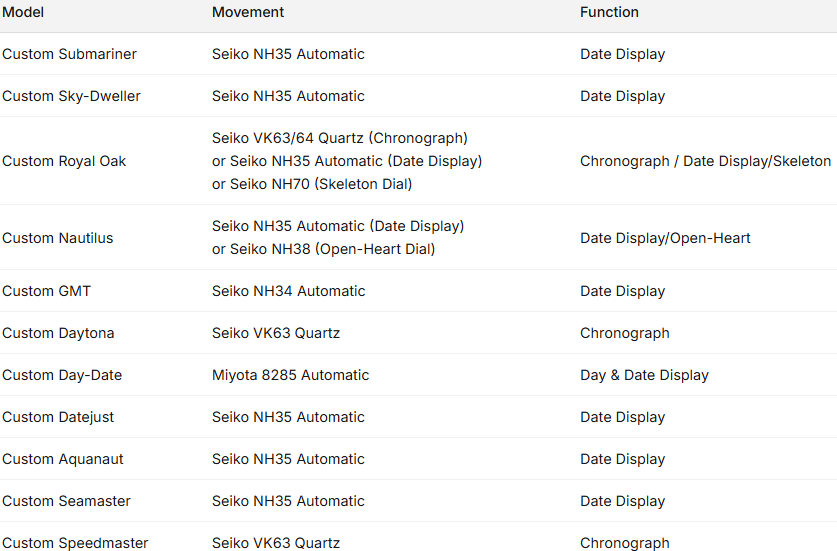837x551 pixels.
Task: Click the Model column header
Action: 23,12
